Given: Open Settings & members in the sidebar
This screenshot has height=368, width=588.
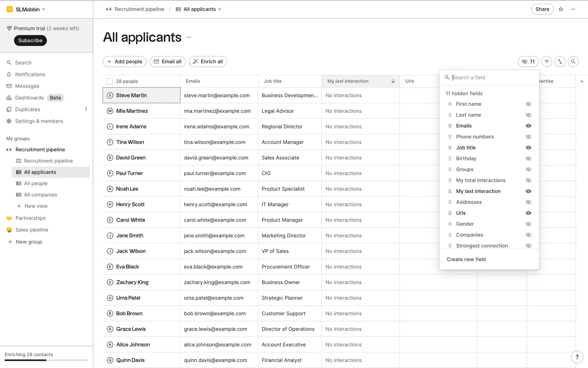Looking at the screenshot, I should (x=39, y=121).
